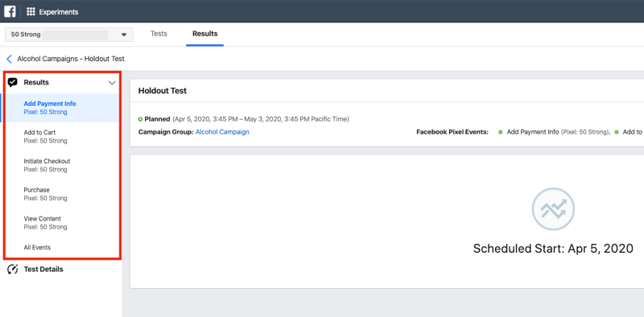The image size is (644, 317).
Task: Open the Alcohol Campaign link
Action: click(x=222, y=132)
